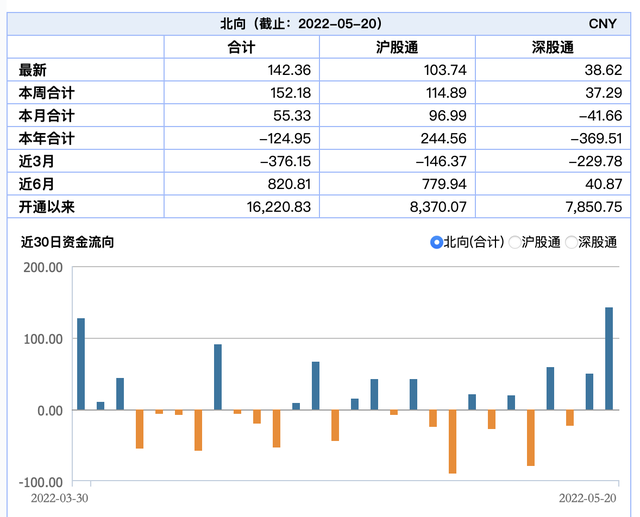
Task: Click the 最新 row label
Action: pyautogui.click(x=33, y=70)
